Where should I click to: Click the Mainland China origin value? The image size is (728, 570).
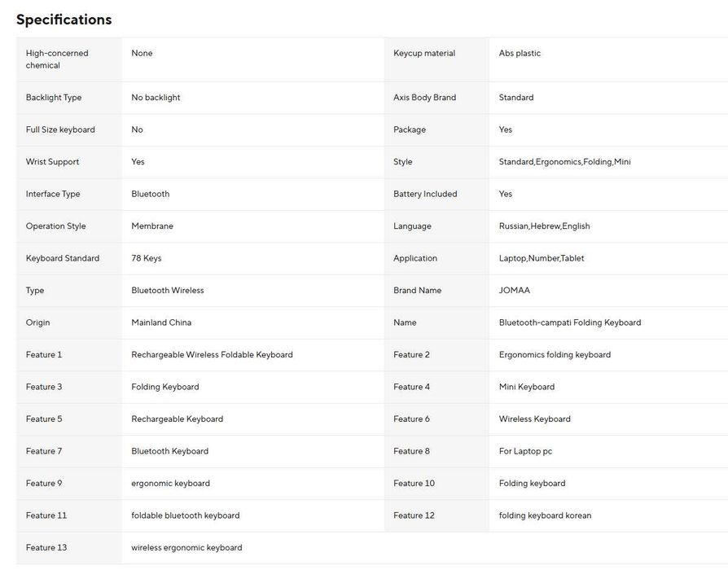tap(161, 322)
